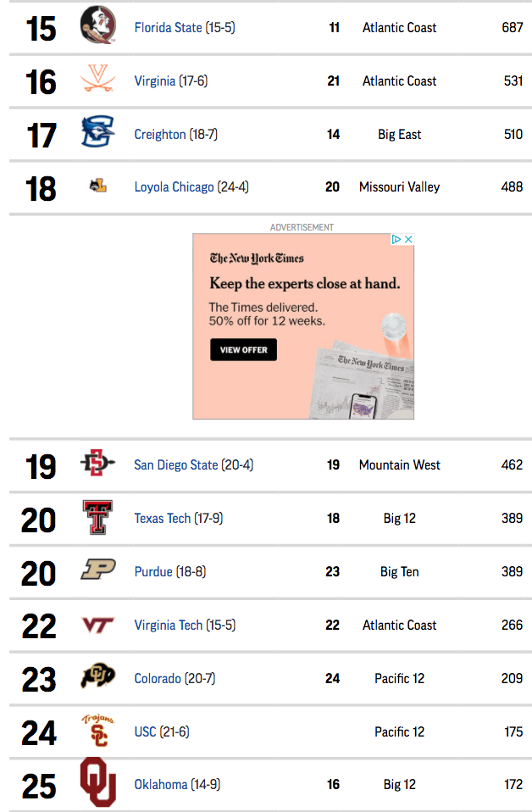Click the Loyola Chicago team logo
The height and width of the screenshot is (812, 532).
click(x=97, y=186)
